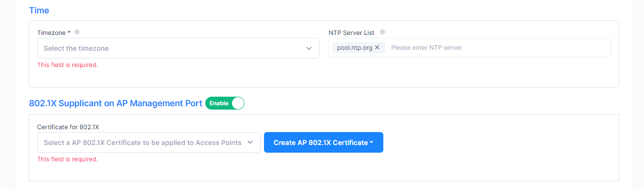Click the chevron arrow in Certificate dropdown
The height and width of the screenshot is (190, 644).
(250, 143)
